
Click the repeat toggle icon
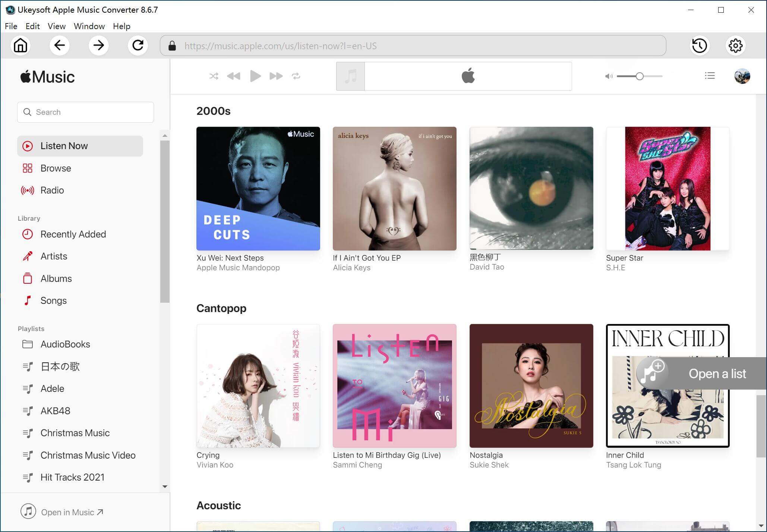297,76
